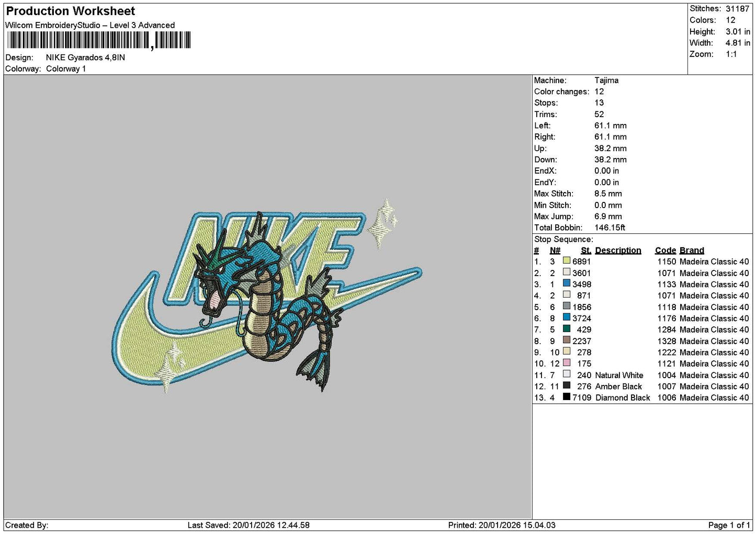756x534 pixels.
Task: Click the swatch beside 871
Action: coord(567,294)
